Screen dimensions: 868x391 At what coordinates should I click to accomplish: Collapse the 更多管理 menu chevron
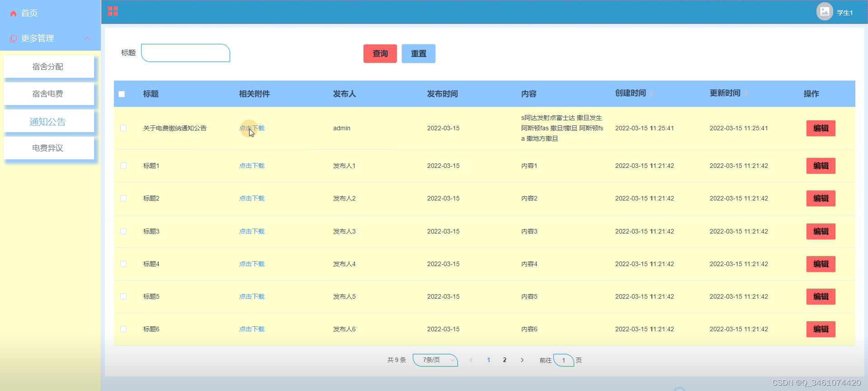[x=88, y=38]
